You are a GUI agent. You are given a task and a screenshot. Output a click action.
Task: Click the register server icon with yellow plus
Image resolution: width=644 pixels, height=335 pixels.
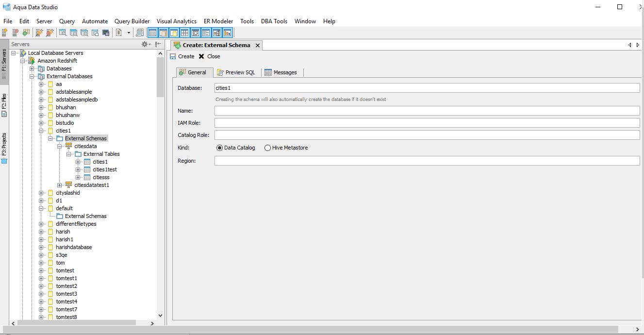[5, 33]
